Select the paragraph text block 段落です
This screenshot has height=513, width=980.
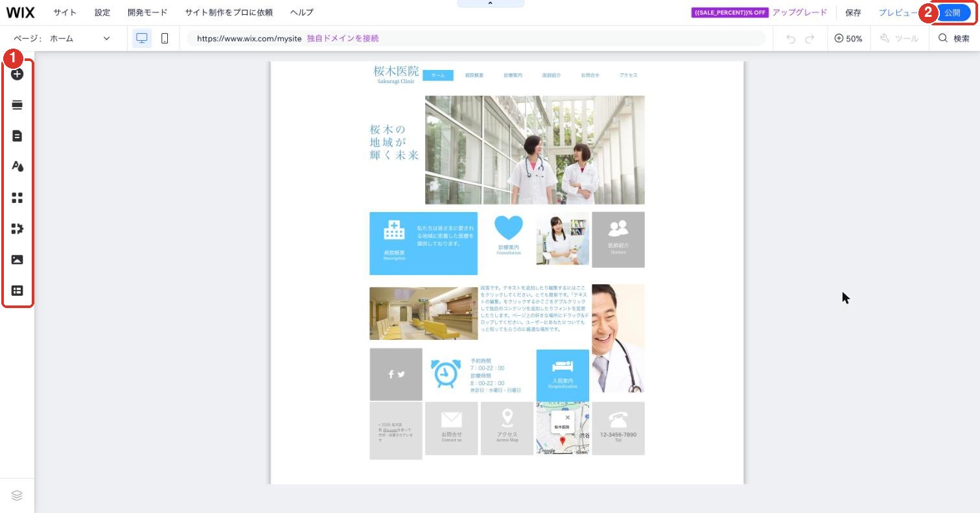coord(533,308)
